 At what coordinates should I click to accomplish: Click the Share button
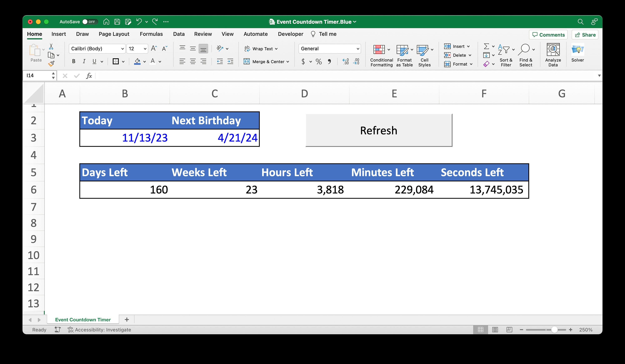(585, 34)
